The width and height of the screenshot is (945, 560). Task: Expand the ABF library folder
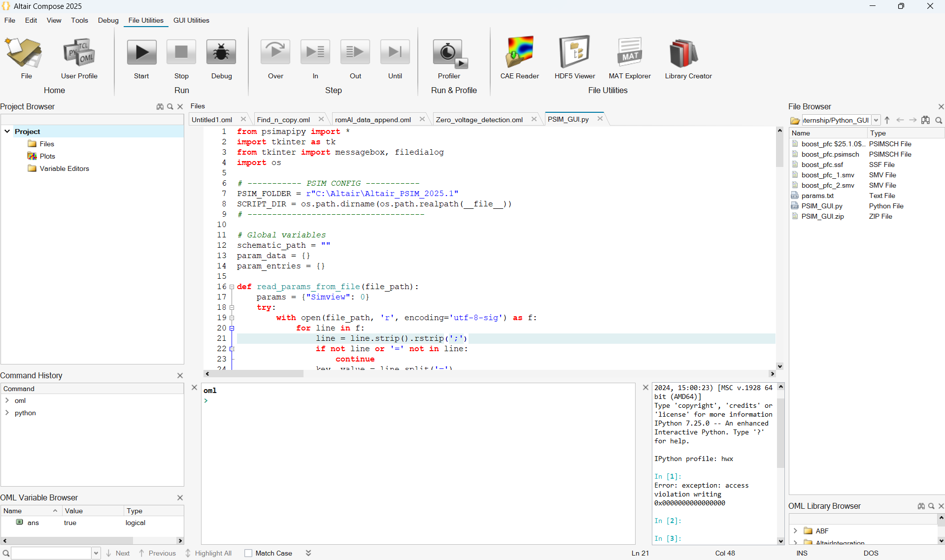[795, 531]
